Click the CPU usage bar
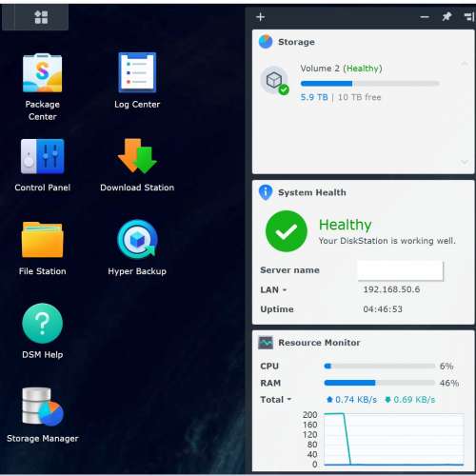 [380, 366]
